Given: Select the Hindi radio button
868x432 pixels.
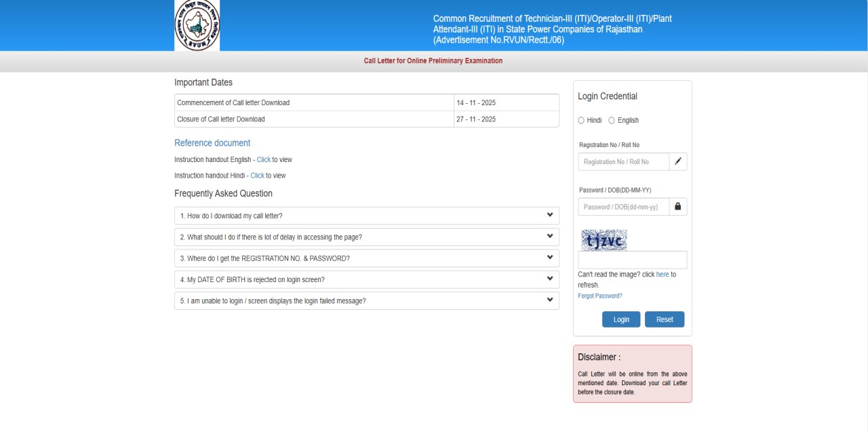Looking at the screenshot, I should pyautogui.click(x=580, y=120).
